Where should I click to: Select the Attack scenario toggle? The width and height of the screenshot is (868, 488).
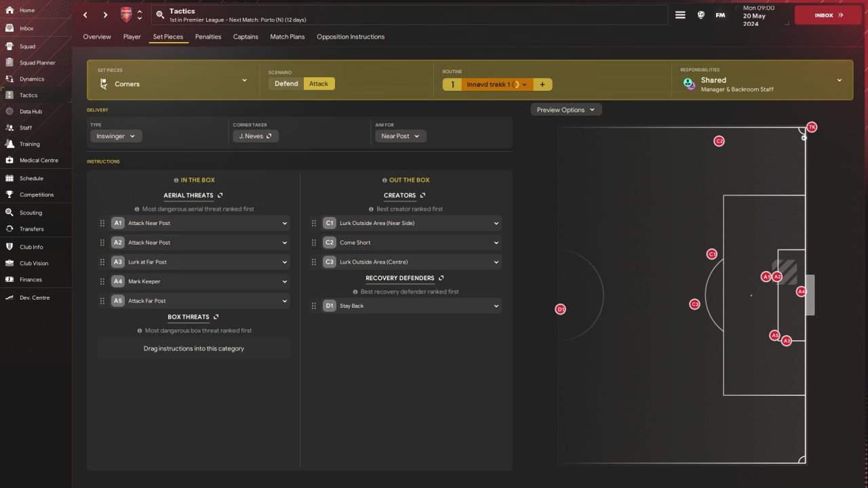click(319, 84)
